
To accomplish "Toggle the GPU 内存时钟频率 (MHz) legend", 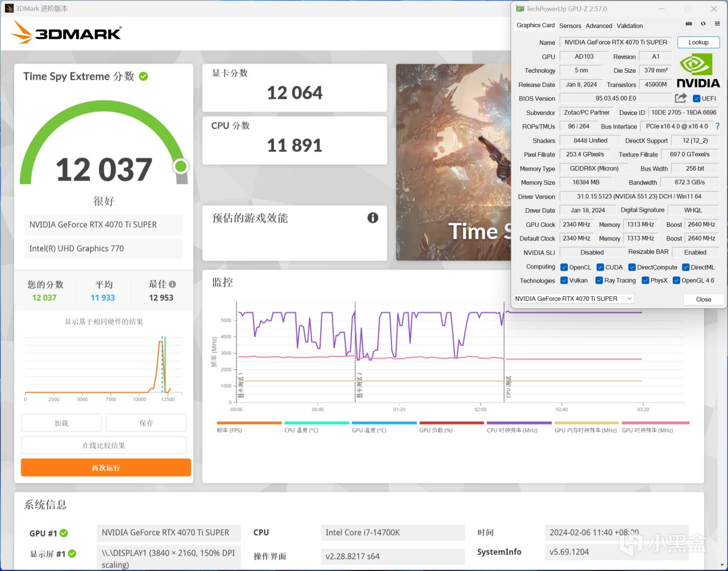I will 586,427.
